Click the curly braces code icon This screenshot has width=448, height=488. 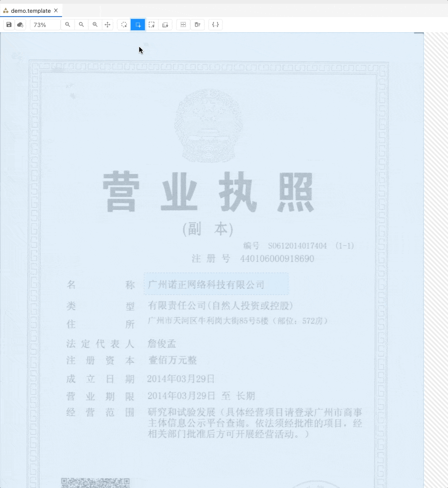[x=215, y=25]
